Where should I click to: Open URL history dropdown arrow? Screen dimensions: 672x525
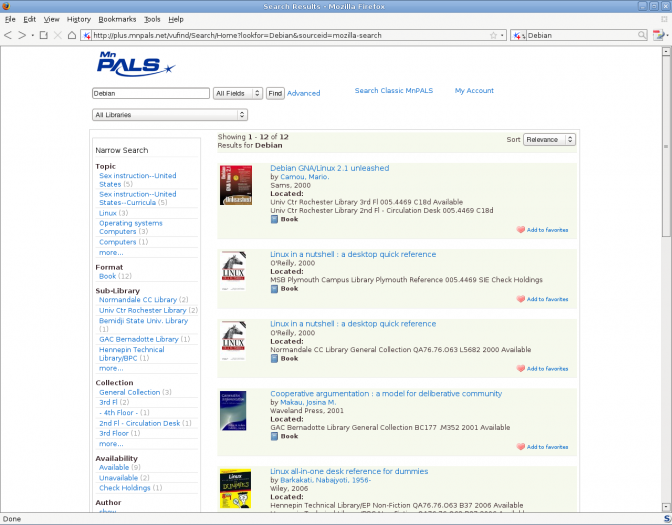[x=502, y=36]
